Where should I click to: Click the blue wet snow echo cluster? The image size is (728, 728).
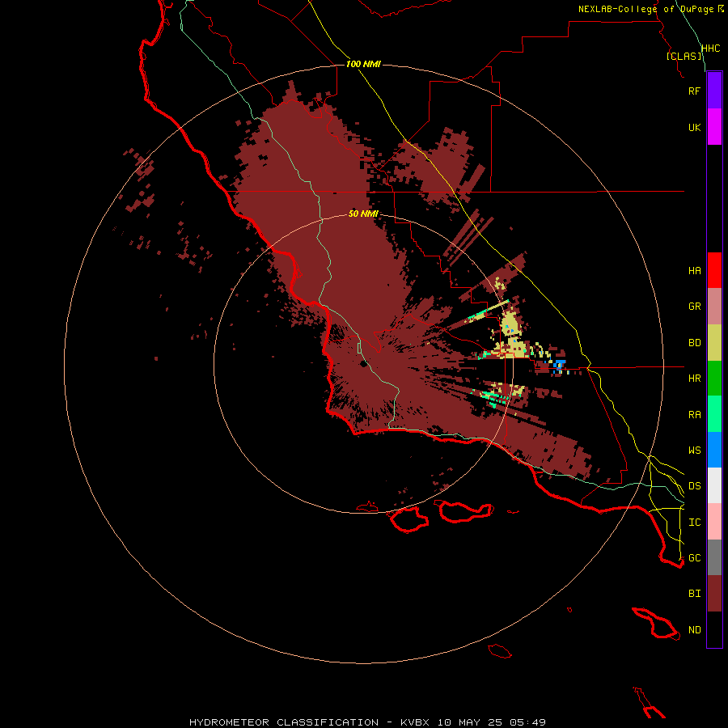pyautogui.click(x=559, y=366)
